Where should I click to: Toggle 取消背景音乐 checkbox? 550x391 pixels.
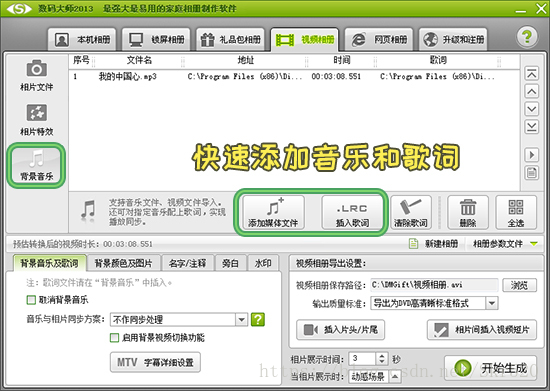(x=31, y=300)
